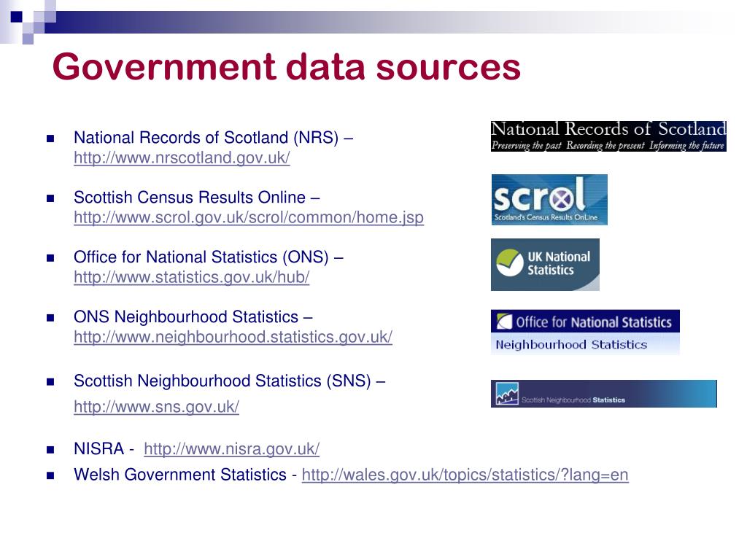Image resolution: width=747 pixels, height=560 pixels.
Task: Click the 'NISRA -' label
Action: point(104,448)
